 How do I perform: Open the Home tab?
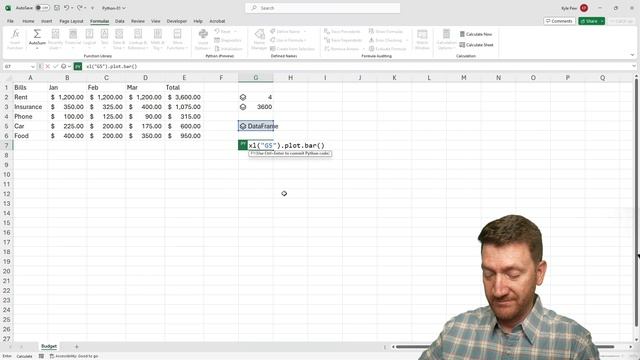(x=28, y=21)
